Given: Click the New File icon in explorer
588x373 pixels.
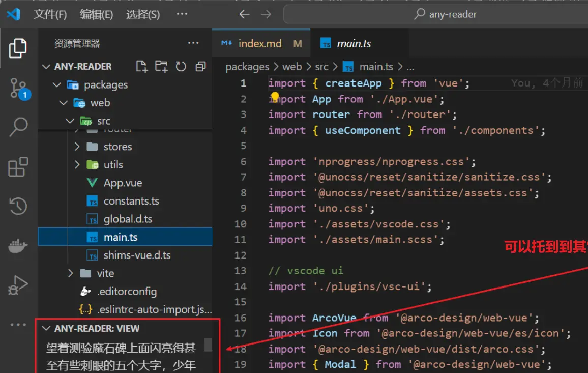Looking at the screenshot, I should [142, 66].
